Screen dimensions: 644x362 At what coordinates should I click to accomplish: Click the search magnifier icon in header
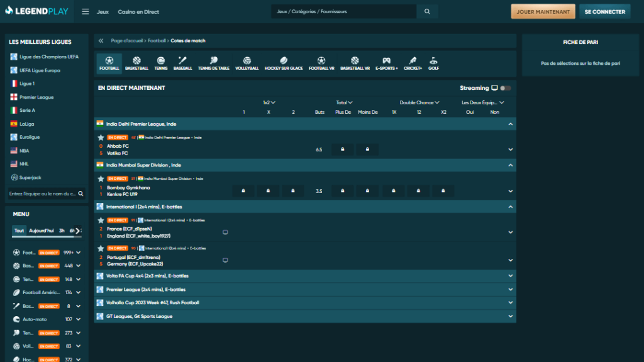427,11
